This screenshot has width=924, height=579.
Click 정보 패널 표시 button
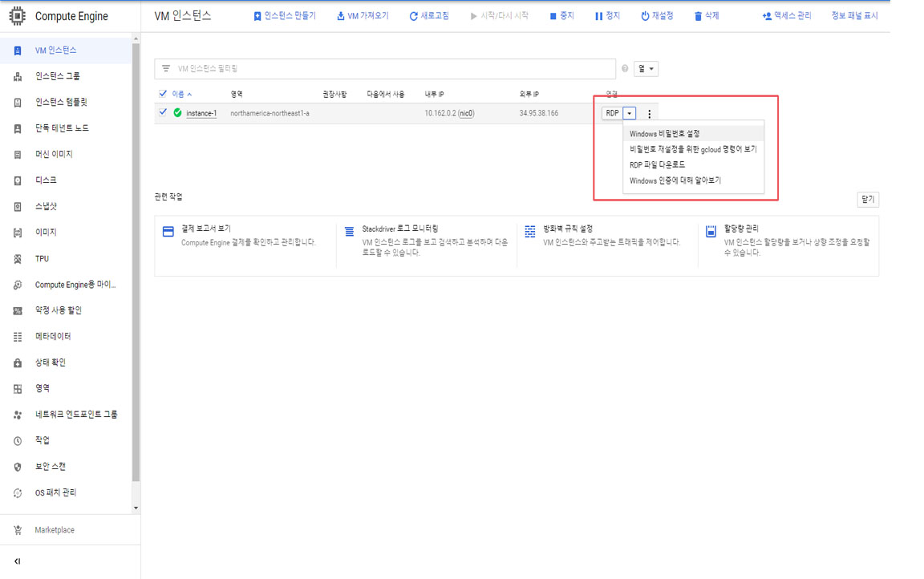click(854, 16)
